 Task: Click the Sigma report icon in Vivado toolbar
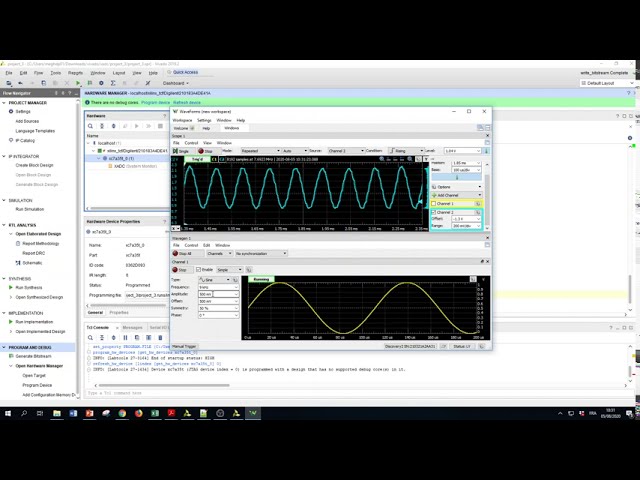click(113, 83)
